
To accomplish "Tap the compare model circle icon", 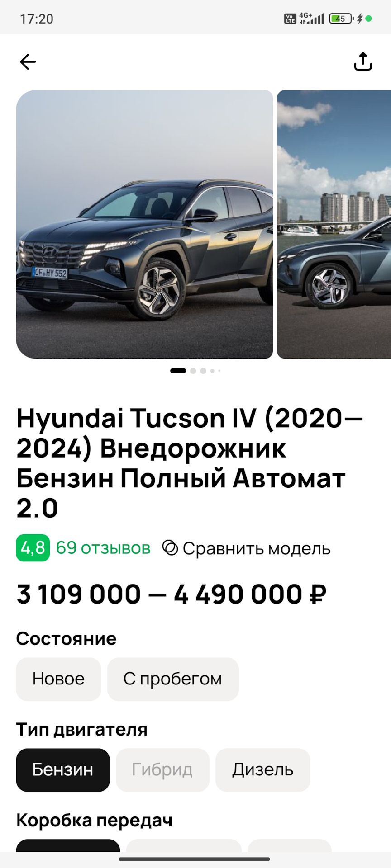I will pos(170,547).
